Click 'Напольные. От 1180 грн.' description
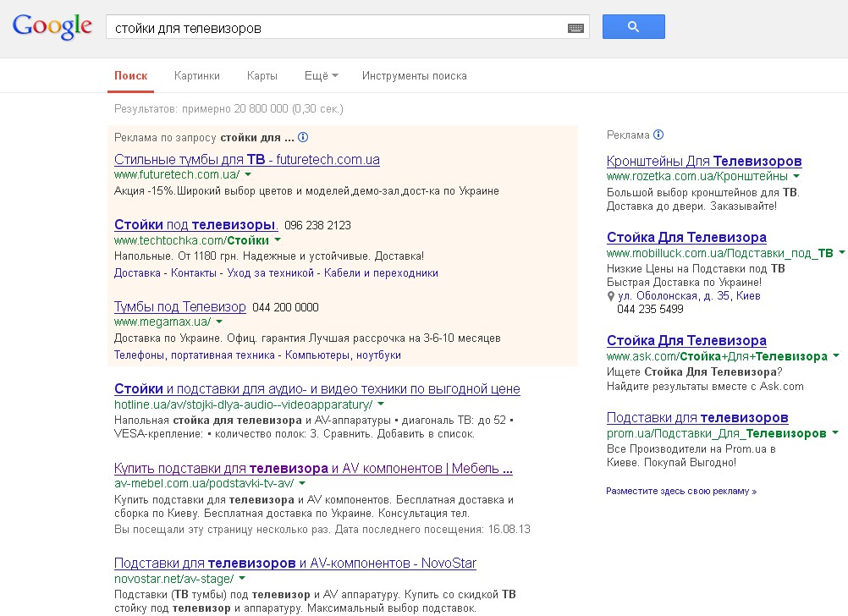 pos(269,256)
